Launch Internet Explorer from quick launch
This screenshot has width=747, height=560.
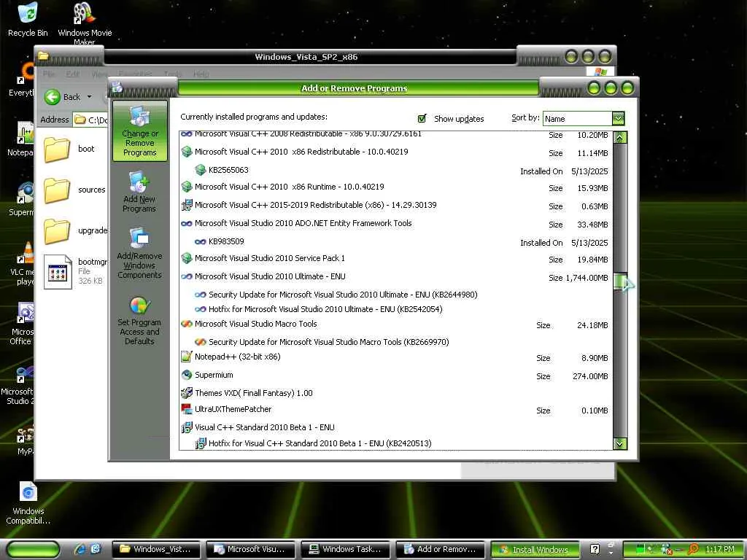pos(80,550)
